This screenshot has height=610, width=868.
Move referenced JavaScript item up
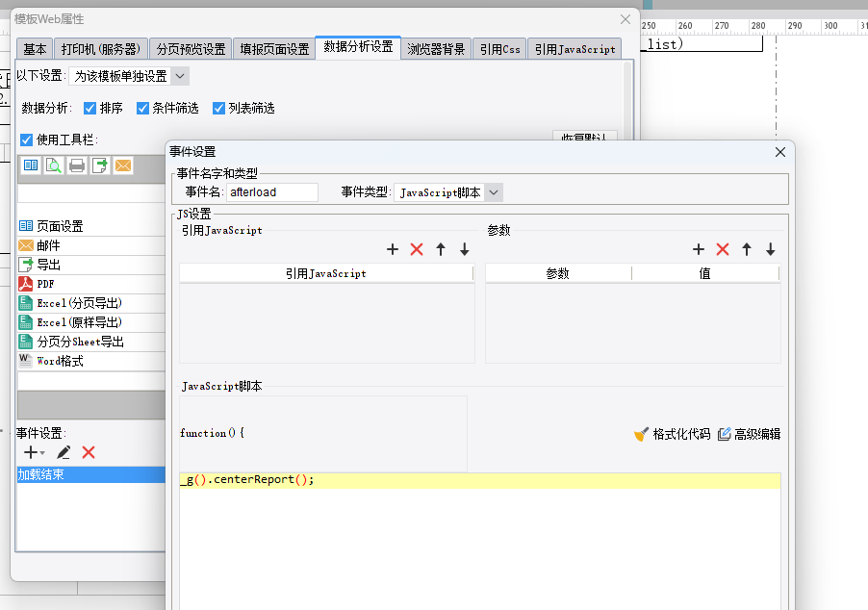[x=441, y=249]
